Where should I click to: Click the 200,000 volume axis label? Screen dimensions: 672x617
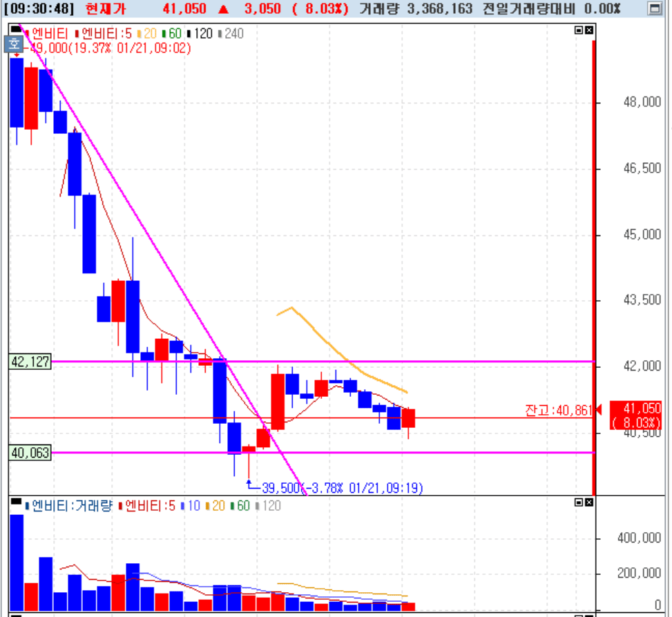click(x=639, y=574)
